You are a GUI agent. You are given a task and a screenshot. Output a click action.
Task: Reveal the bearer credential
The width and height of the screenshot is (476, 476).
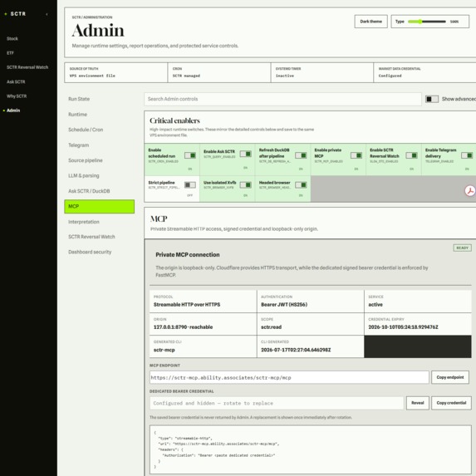[417, 403]
